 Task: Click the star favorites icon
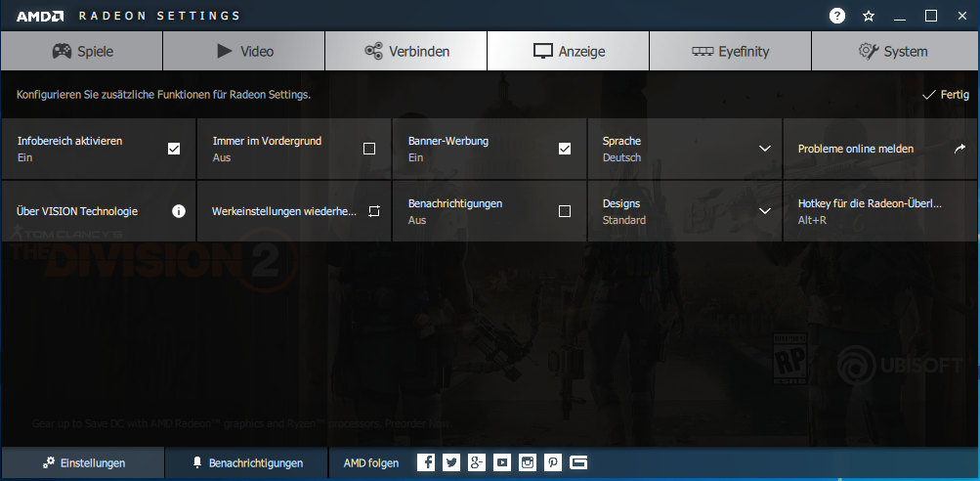[x=868, y=17]
